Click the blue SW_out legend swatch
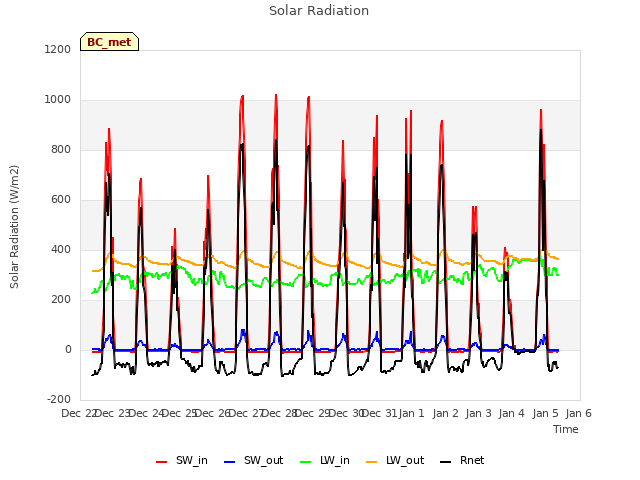The width and height of the screenshot is (640, 480). point(230,462)
